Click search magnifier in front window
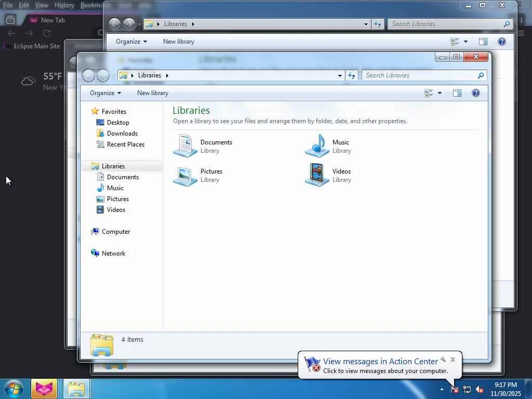Viewport: 532px width, 399px height. (481, 75)
